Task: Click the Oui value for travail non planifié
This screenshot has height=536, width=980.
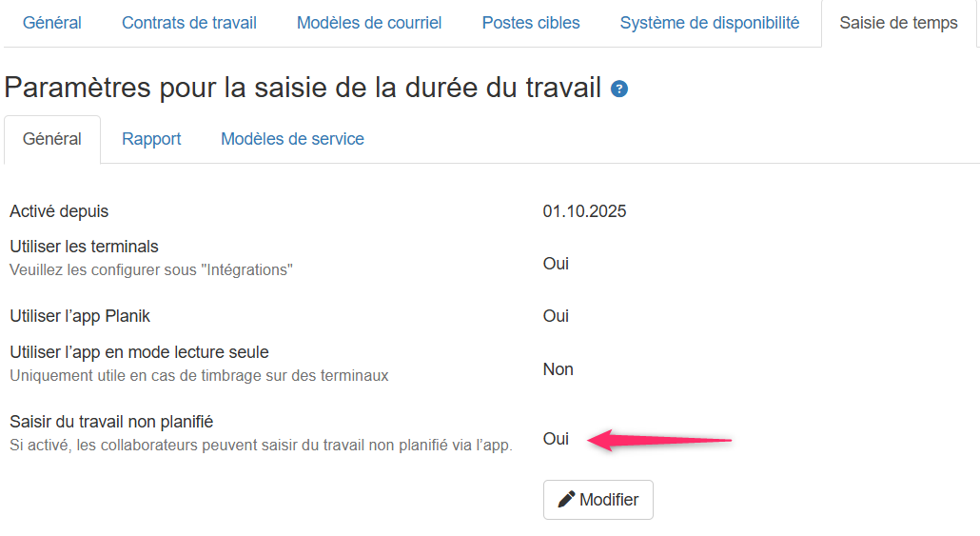Action: [556, 439]
